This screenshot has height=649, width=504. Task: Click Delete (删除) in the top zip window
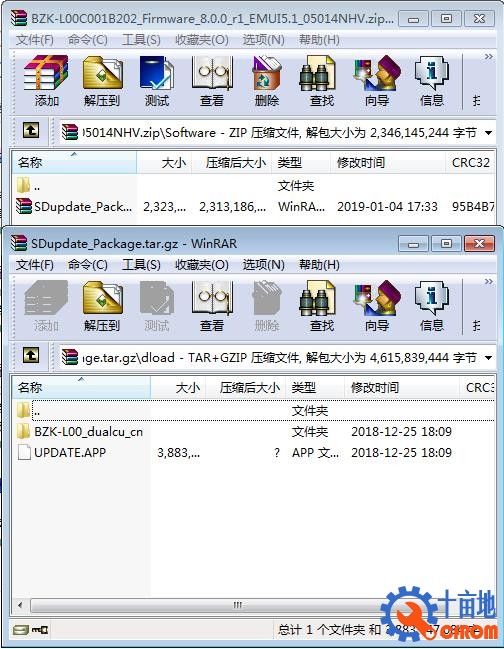click(267, 81)
